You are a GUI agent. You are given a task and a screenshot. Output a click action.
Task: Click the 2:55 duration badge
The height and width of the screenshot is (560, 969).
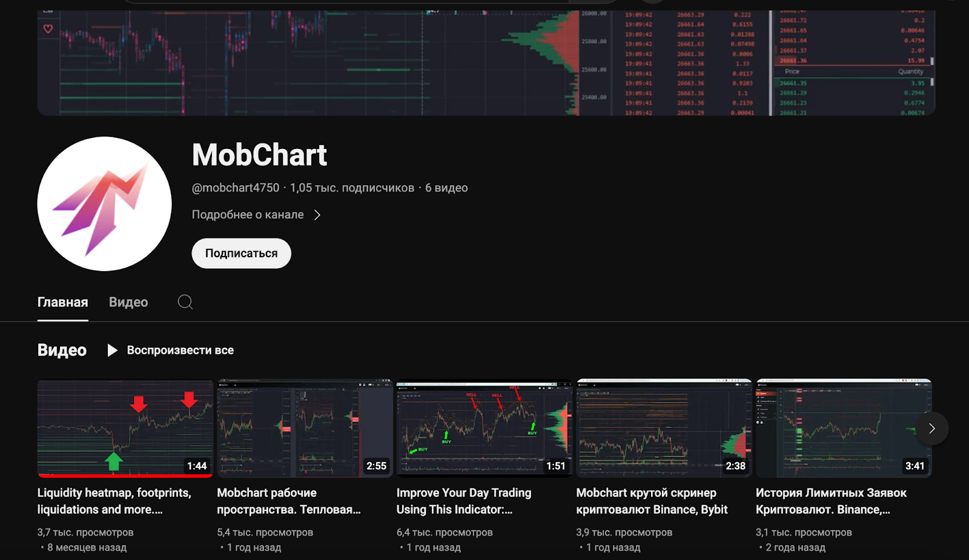point(376,466)
